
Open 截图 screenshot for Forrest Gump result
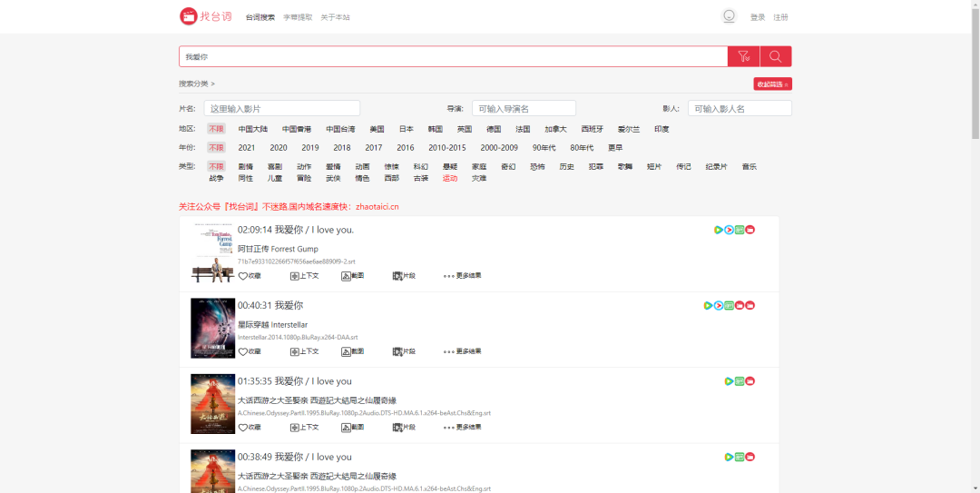click(352, 276)
